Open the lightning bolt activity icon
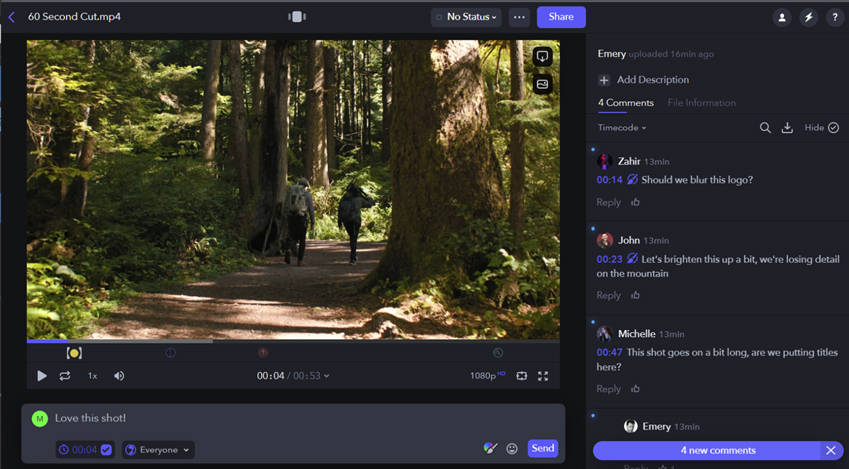This screenshot has width=849, height=469. coord(808,17)
